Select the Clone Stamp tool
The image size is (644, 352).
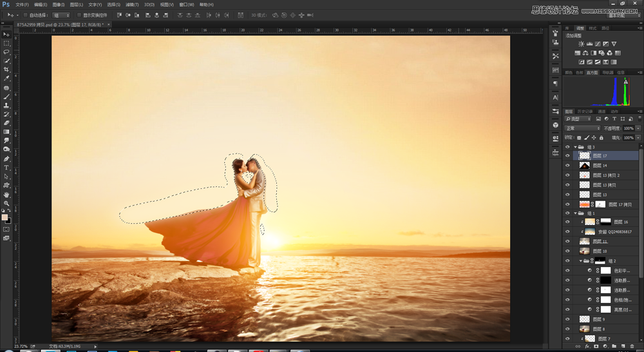(6, 106)
